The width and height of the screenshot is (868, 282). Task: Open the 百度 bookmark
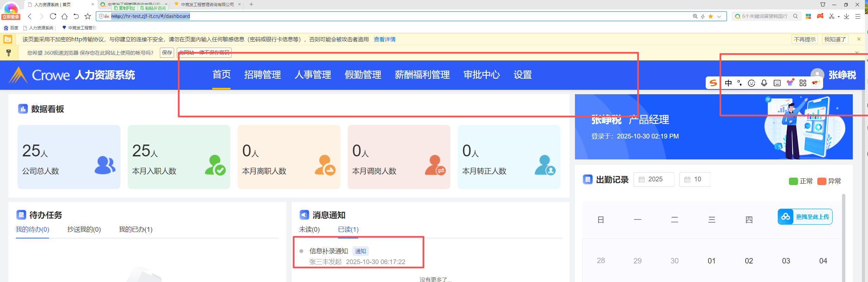click(x=11, y=28)
